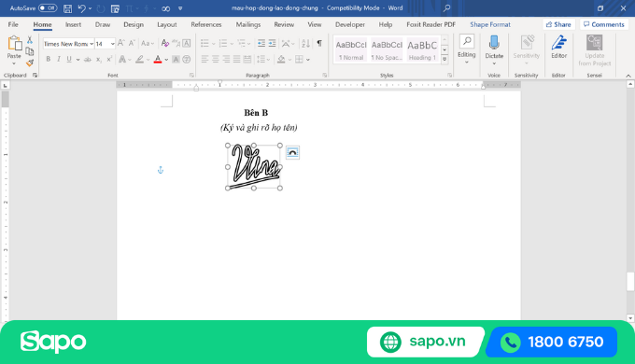635x364 pixels.
Task: Click the Undo arrow icon
Action: tap(82, 8)
